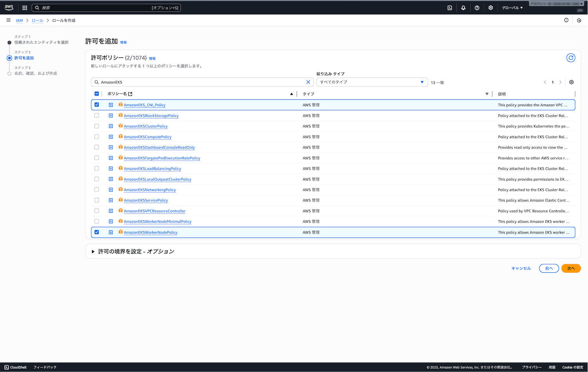
Task: Open the notifications bell
Action: pos(463,8)
